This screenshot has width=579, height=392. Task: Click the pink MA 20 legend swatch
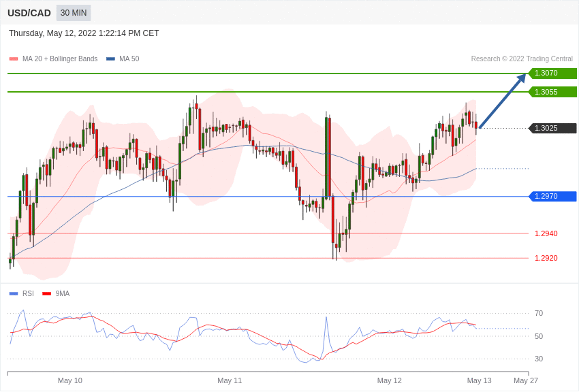(x=14, y=59)
